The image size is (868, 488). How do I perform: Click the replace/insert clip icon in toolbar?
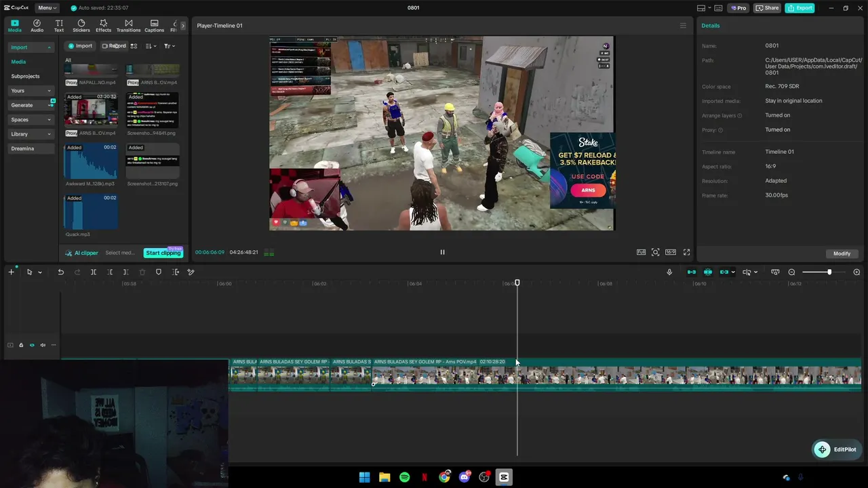point(175,272)
